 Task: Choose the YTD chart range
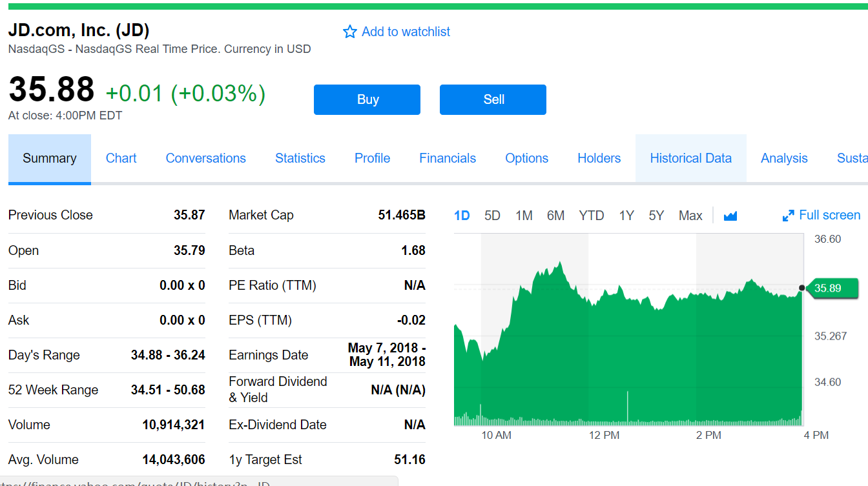pyautogui.click(x=592, y=216)
